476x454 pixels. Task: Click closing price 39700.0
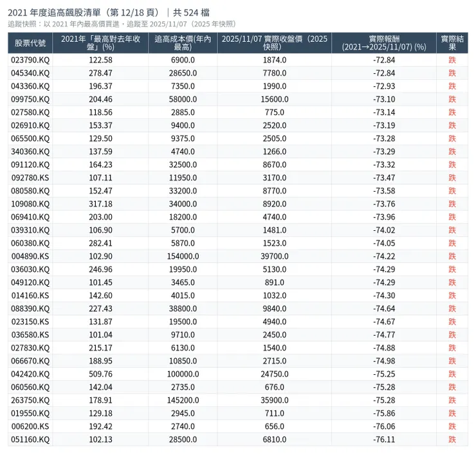click(275, 257)
